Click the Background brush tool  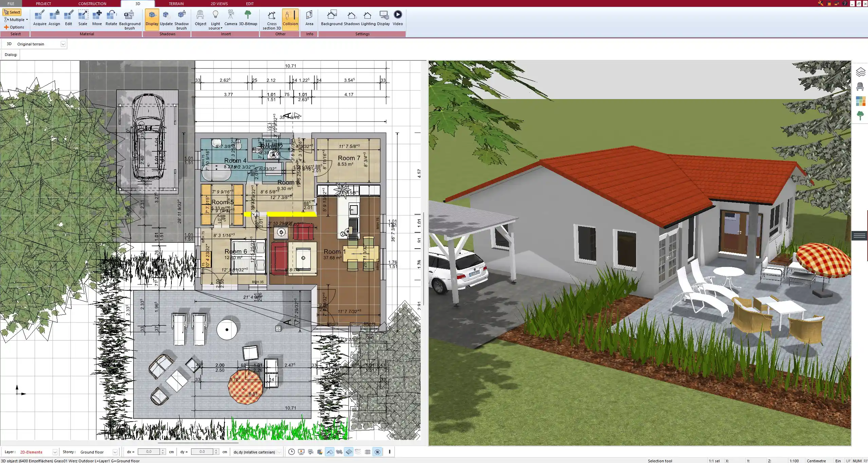click(129, 19)
